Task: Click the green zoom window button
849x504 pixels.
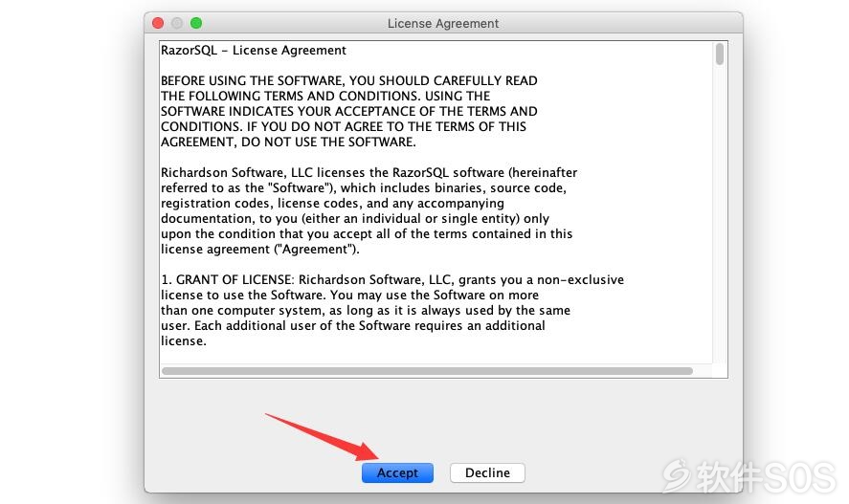Action: coord(196,23)
